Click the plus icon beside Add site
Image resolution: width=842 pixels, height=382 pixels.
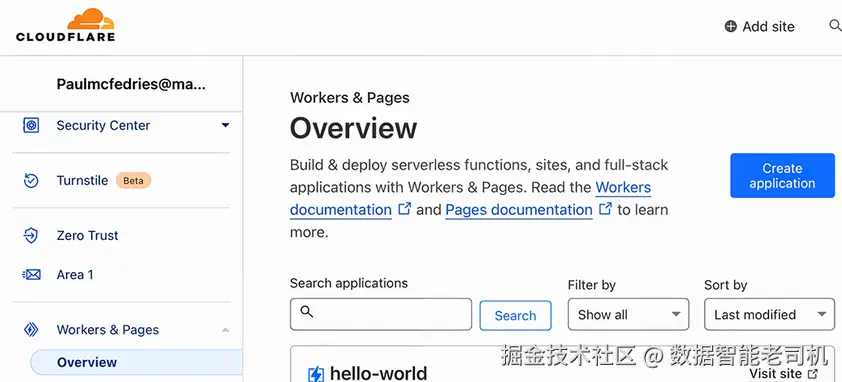point(730,26)
